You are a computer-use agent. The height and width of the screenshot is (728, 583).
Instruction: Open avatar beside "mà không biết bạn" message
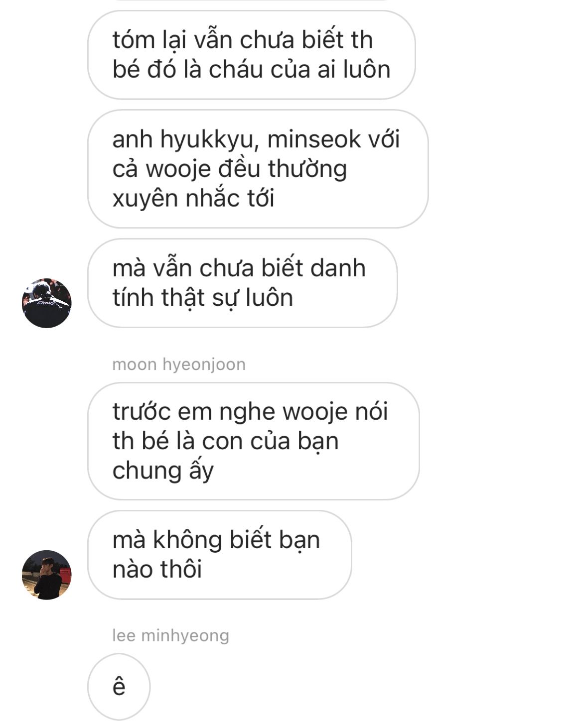tap(47, 575)
